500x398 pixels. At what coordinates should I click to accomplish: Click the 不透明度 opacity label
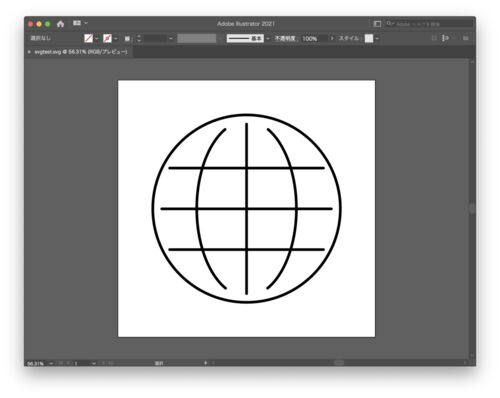(285, 38)
